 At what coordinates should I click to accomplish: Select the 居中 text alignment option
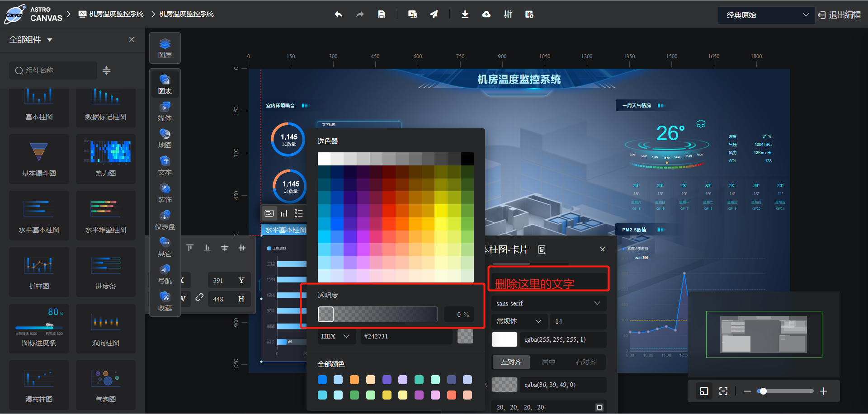548,362
